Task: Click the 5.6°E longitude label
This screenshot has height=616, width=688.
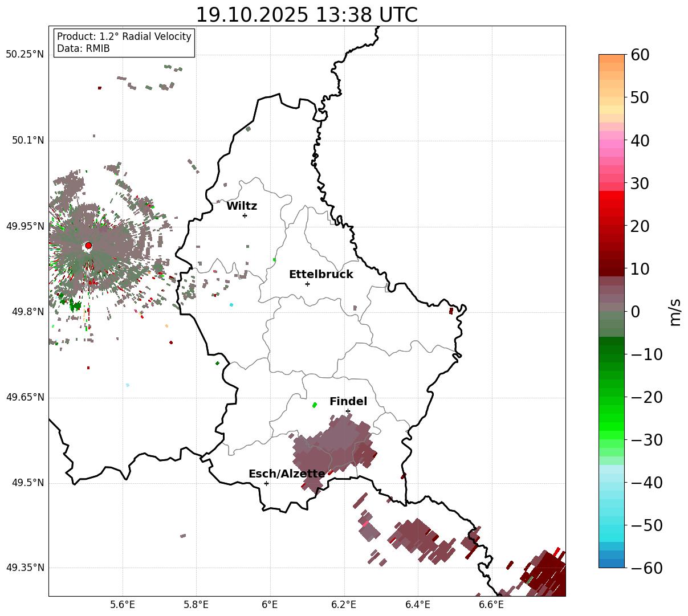Action: 123,605
